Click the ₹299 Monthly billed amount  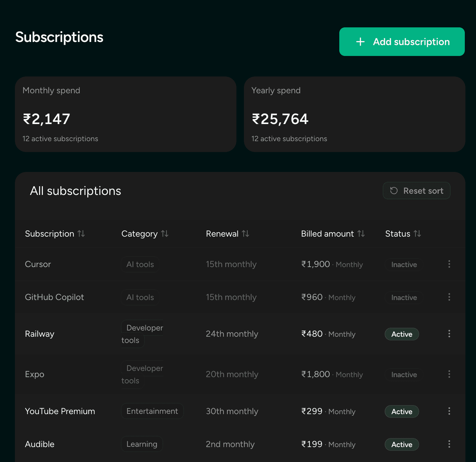click(328, 411)
